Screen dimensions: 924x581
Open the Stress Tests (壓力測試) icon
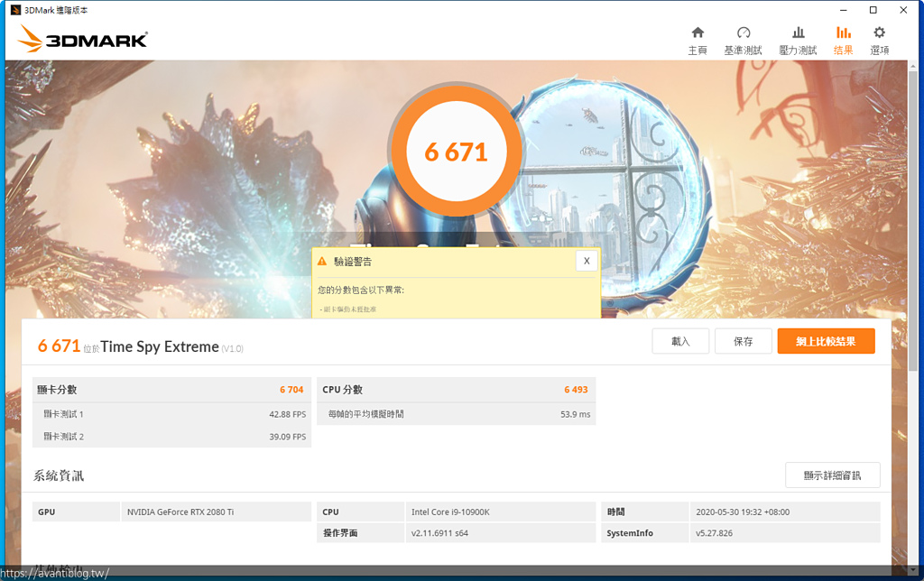pyautogui.click(x=798, y=32)
